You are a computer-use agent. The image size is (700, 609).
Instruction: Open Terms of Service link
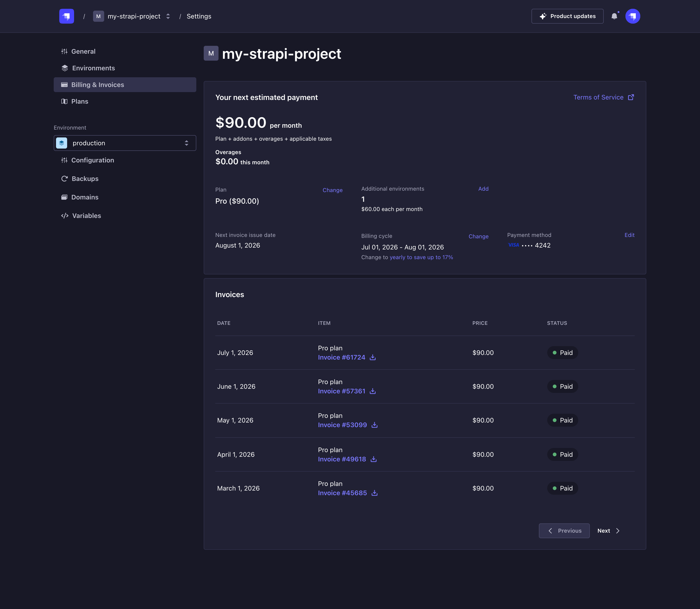click(x=598, y=97)
